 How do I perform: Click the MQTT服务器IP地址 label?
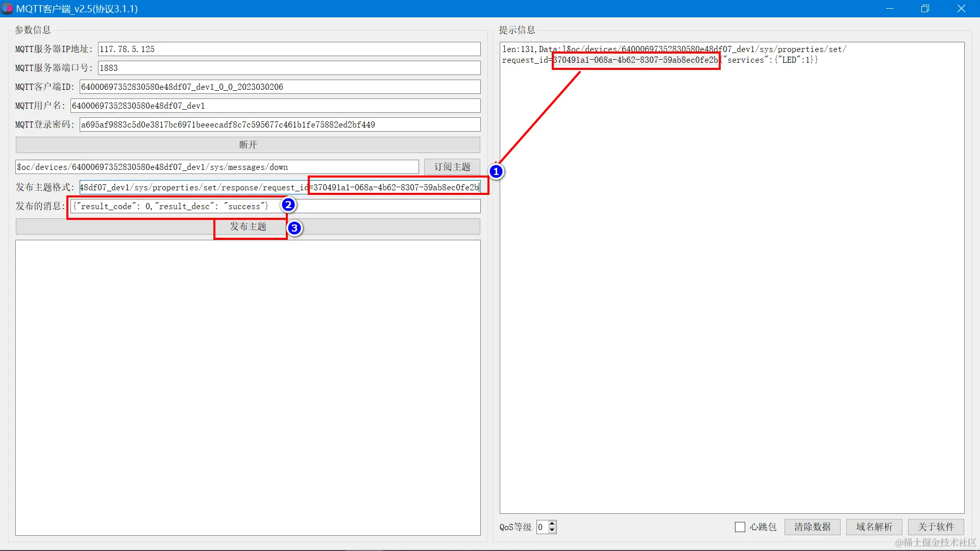point(54,49)
